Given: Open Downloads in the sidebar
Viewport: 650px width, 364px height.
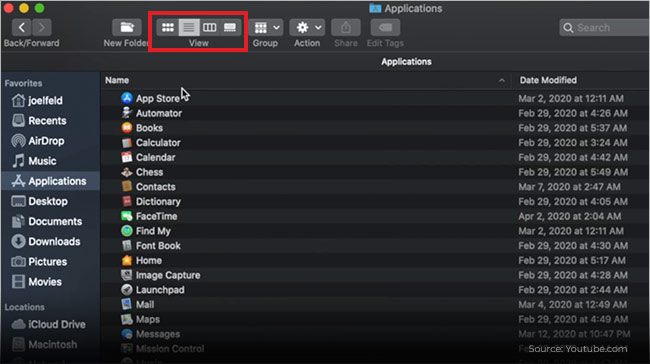Looking at the screenshot, I should point(46,242).
